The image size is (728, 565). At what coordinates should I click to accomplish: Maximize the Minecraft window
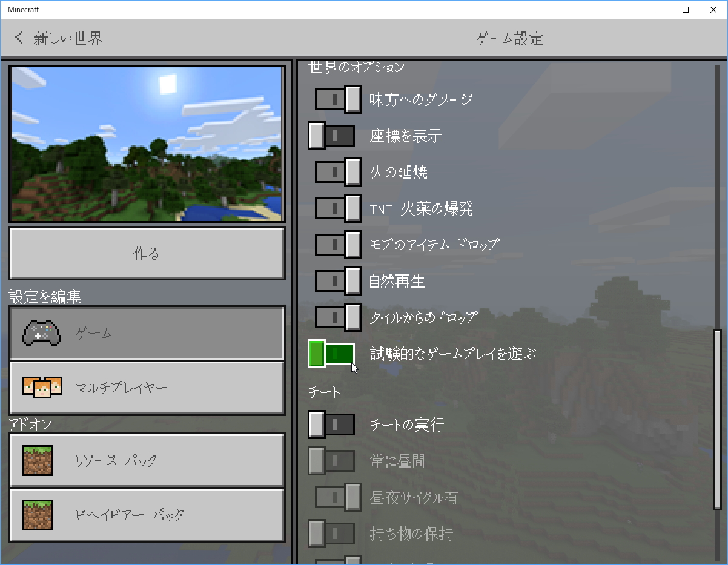[x=686, y=9]
